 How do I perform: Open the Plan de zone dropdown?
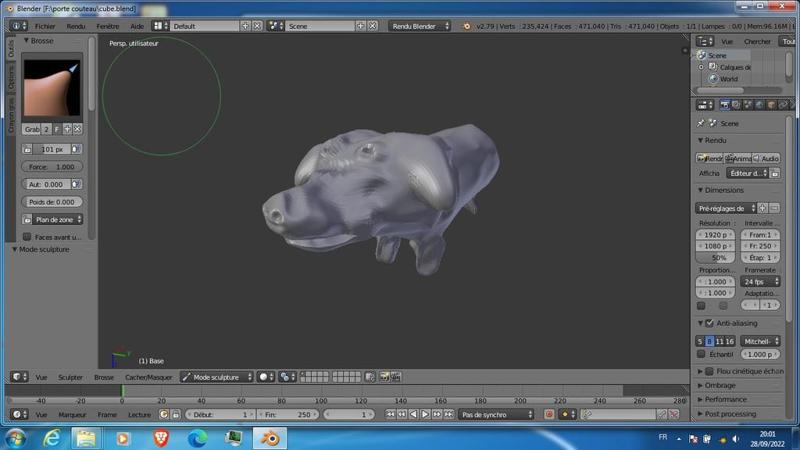(x=58, y=219)
